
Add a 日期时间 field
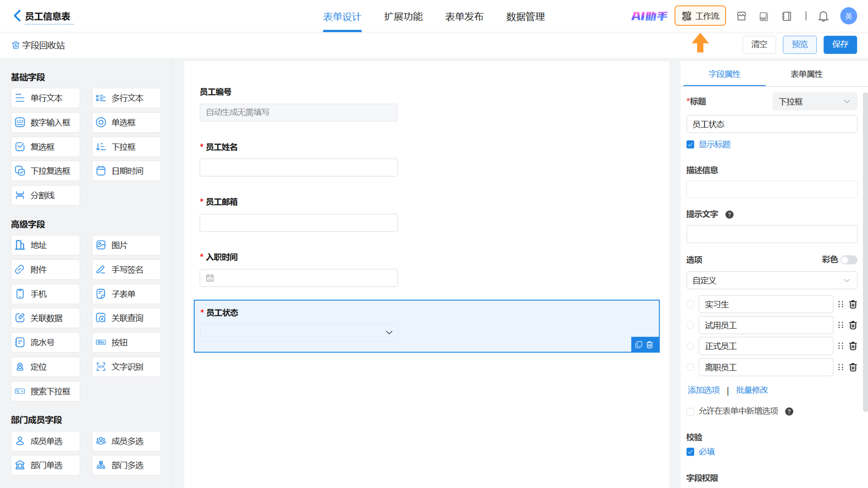point(126,171)
